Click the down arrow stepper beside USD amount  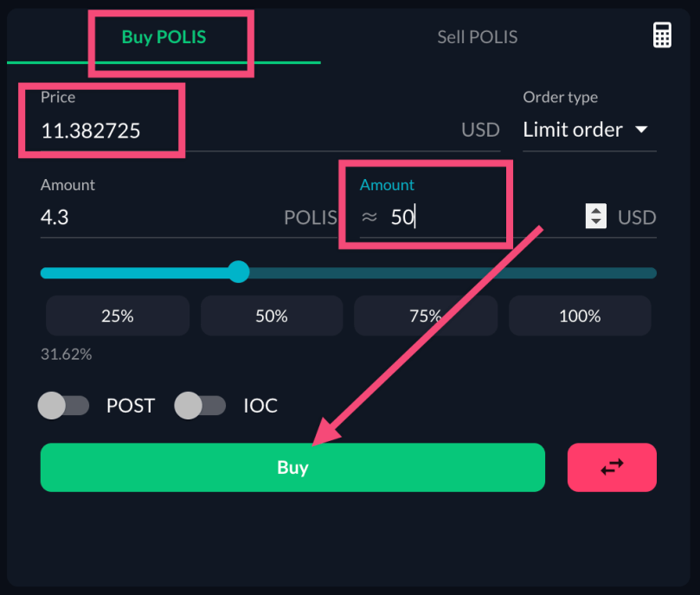tap(595, 222)
